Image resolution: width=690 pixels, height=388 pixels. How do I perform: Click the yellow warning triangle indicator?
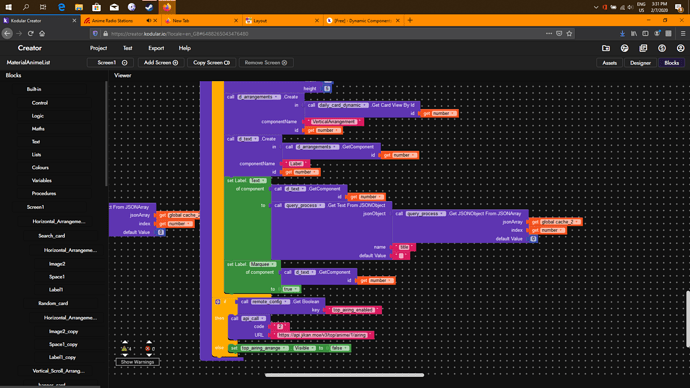pos(124,348)
